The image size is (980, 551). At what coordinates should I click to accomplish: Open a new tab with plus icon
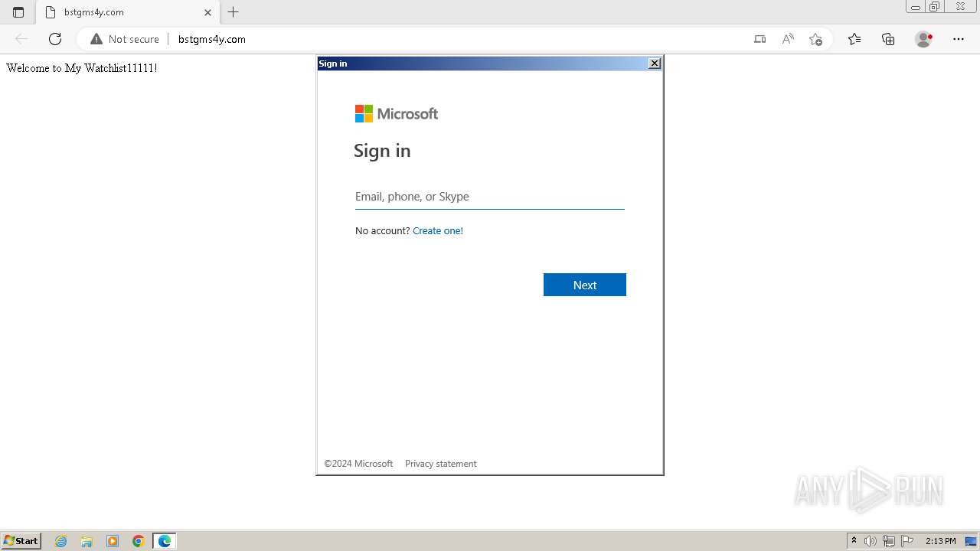pyautogui.click(x=234, y=12)
